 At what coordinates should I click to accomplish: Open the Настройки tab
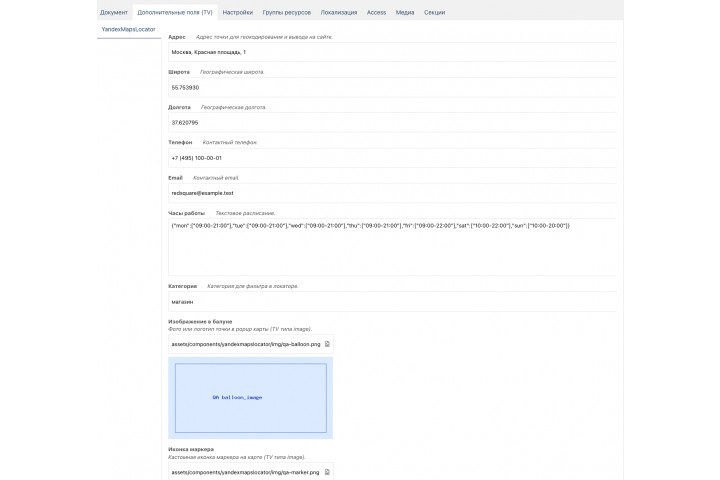click(x=237, y=12)
